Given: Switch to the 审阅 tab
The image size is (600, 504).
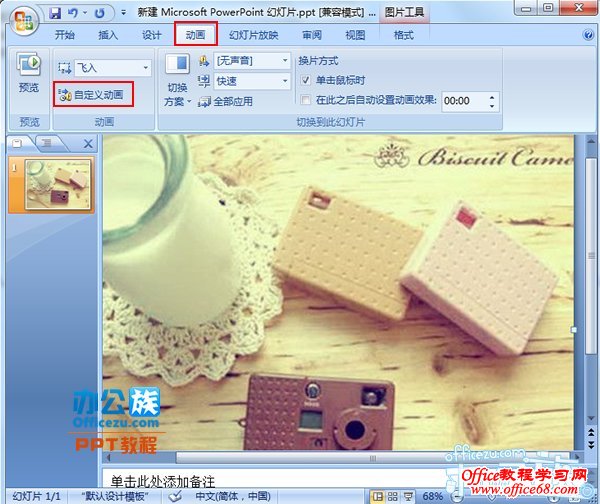Looking at the screenshot, I should click(x=312, y=35).
